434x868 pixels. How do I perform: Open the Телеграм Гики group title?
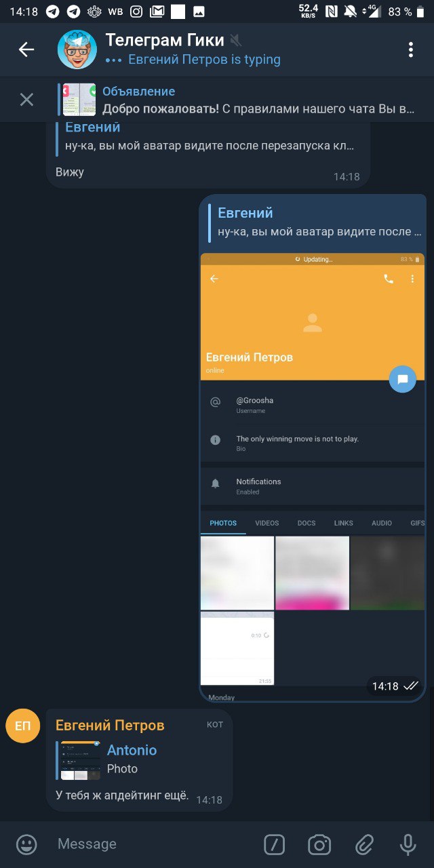point(165,40)
